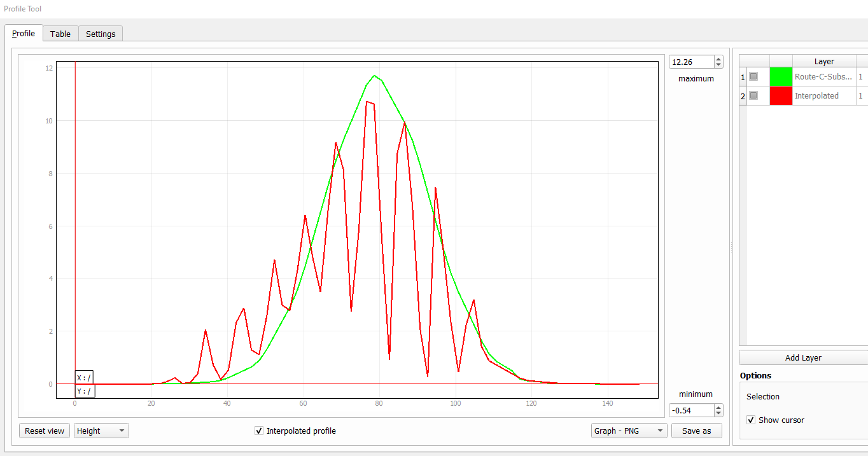Enable the Route-C-Subs layer checkbox
This screenshot has width=868, height=456.
pos(754,76)
